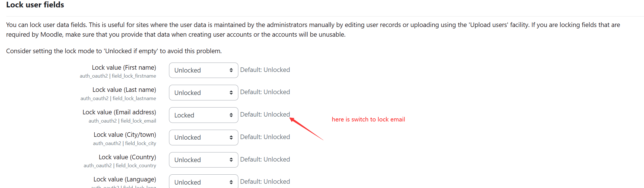Screen dimensions: 644x188
Task: Click the field_lock_country setting name
Action: coord(136,166)
